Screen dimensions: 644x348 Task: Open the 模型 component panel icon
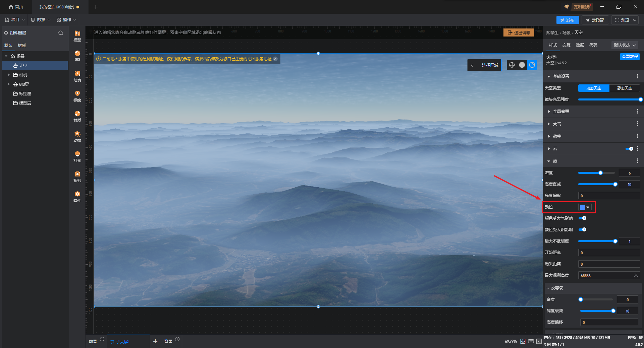click(77, 36)
